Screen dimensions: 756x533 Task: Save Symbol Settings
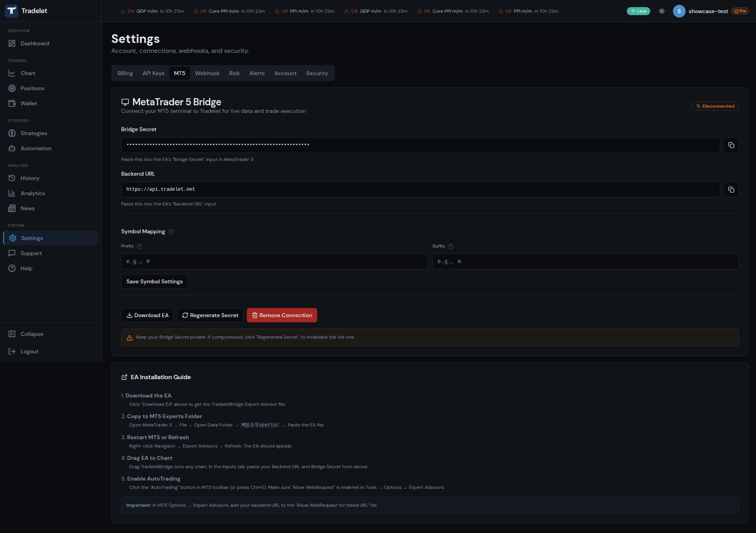pyautogui.click(x=154, y=281)
